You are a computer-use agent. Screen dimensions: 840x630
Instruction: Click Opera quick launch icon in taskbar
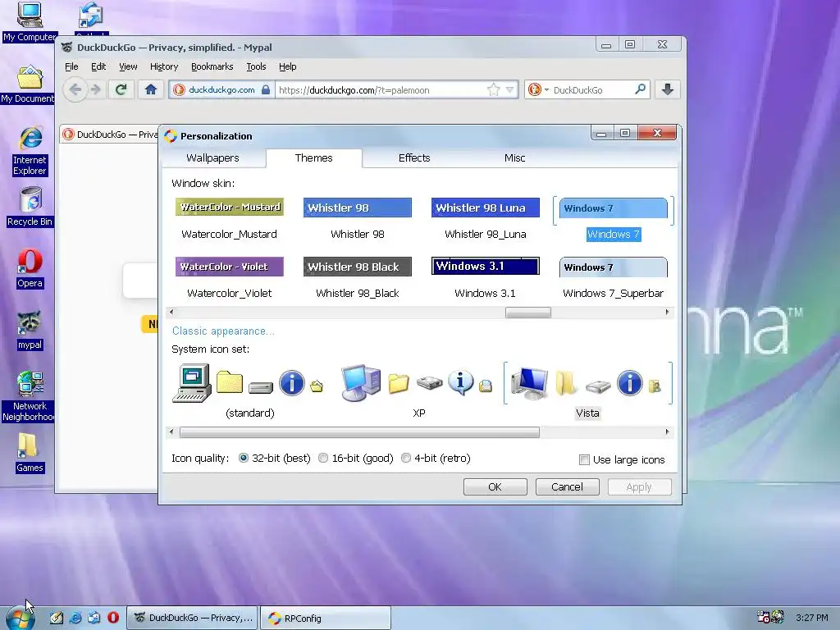113,618
